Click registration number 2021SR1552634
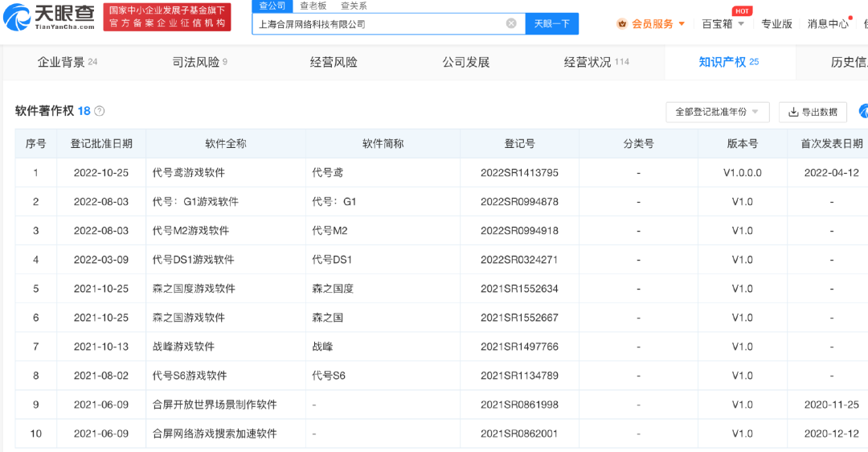 pyautogui.click(x=519, y=289)
